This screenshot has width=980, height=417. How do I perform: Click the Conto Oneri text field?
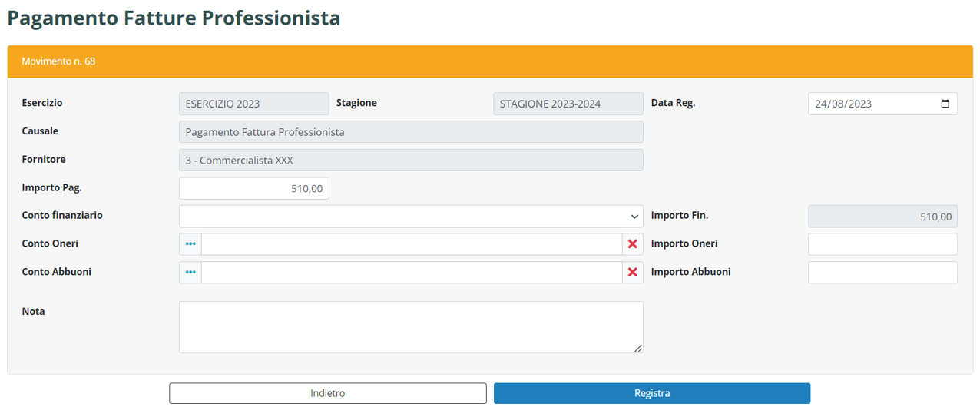coord(411,244)
